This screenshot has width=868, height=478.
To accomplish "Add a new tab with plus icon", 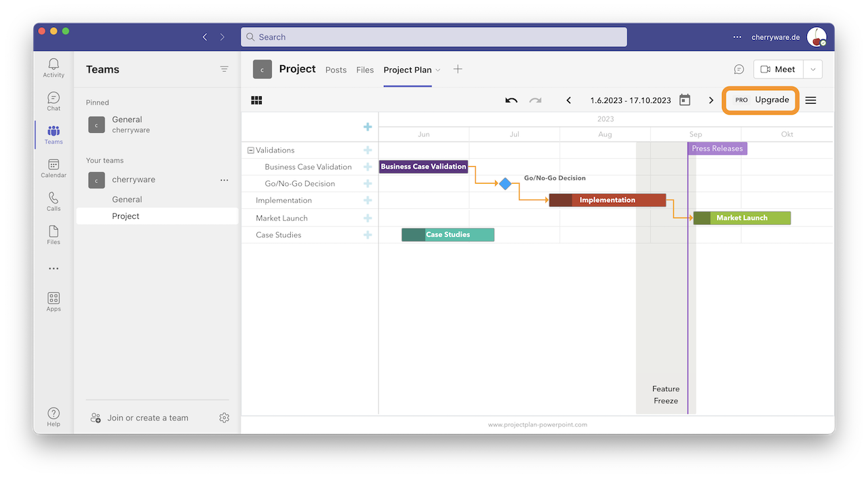I will 458,69.
